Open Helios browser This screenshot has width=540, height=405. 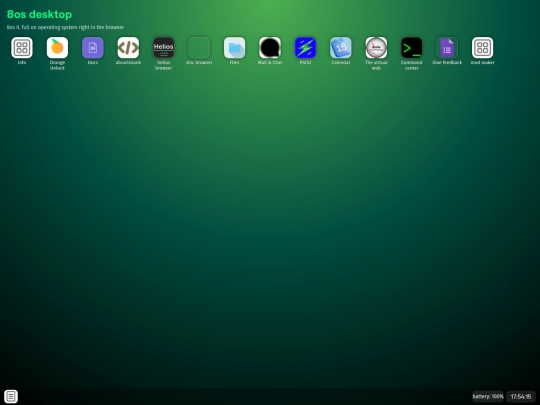click(x=164, y=48)
